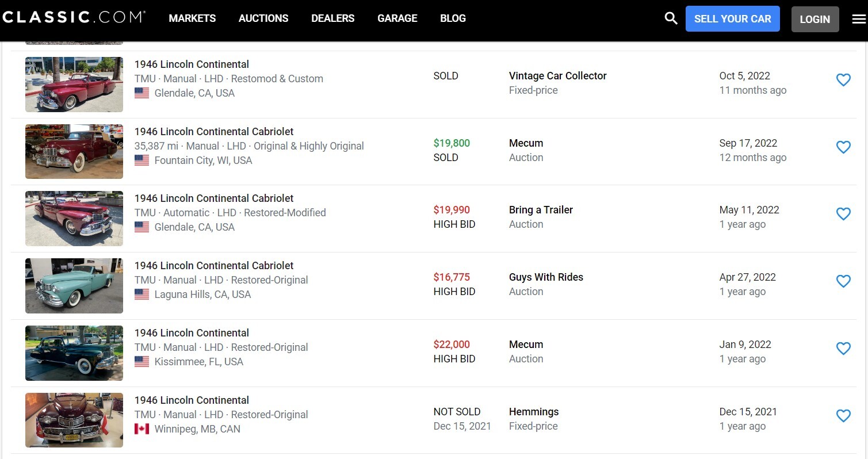Navigate to the Dealers page
868x459 pixels.
point(332,18)
